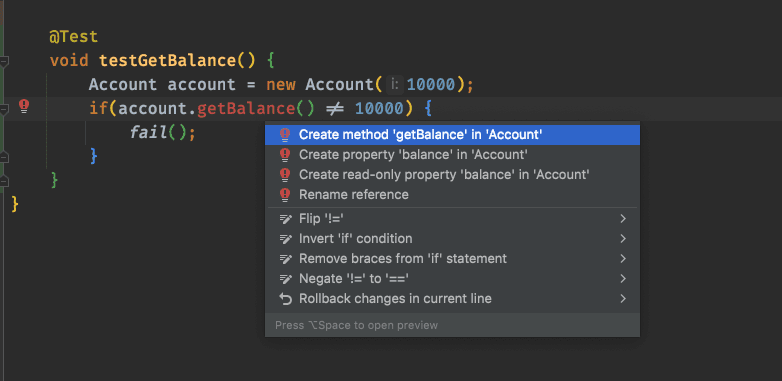The height and width of the screenshot is (381, 782).
Task: Expand submenu arrow for Remove braces
Action: click(623, 258)
